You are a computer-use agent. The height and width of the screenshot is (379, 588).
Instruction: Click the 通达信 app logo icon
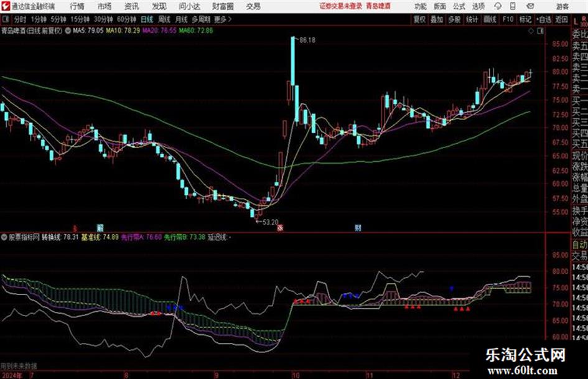[x=6, y=6]
